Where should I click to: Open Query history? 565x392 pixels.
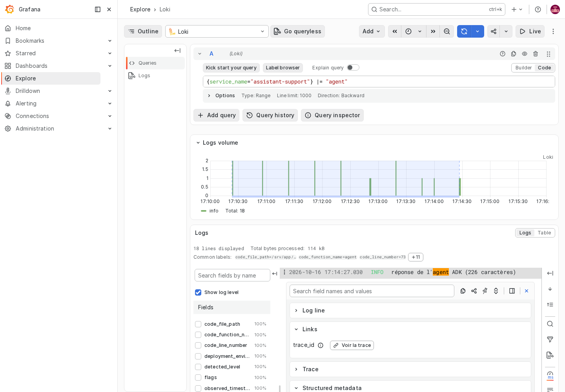coord(270,115)
